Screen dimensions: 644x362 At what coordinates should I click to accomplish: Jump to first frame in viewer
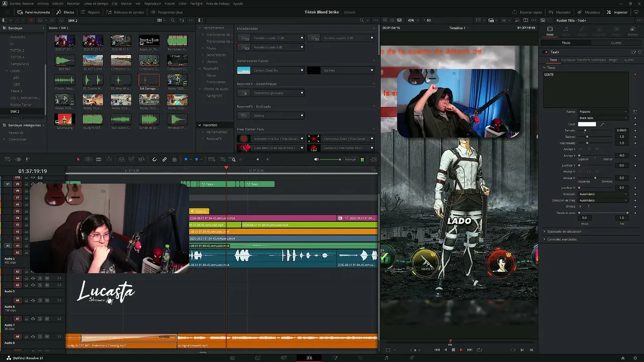point(437,350)
